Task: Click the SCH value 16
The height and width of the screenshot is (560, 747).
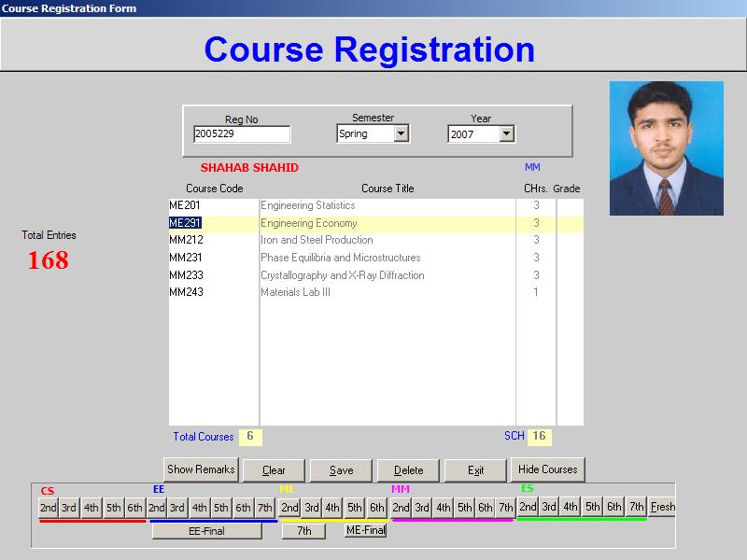Action: click(x=540, y=436)
